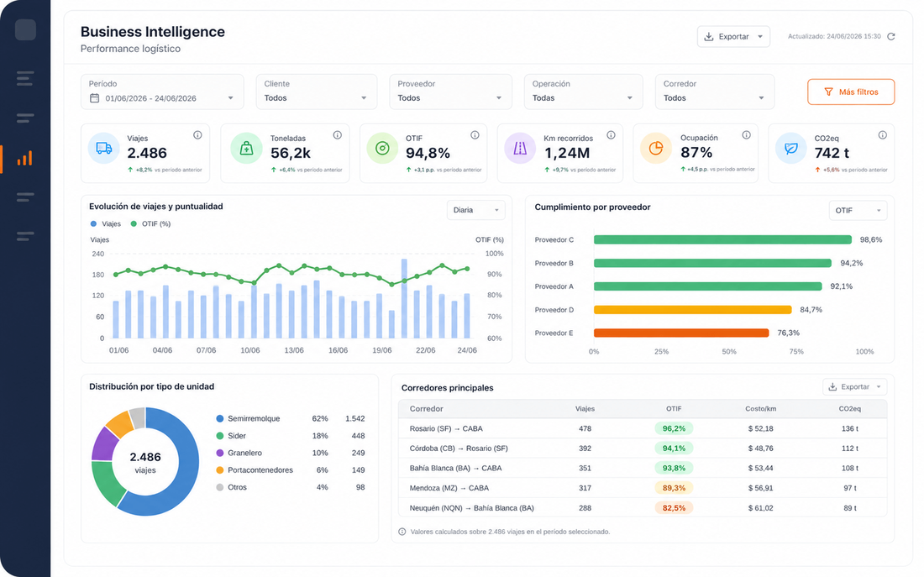Expand the header Exportar dropdown arrow
This screenshot has height=577, width=924.
760,37
